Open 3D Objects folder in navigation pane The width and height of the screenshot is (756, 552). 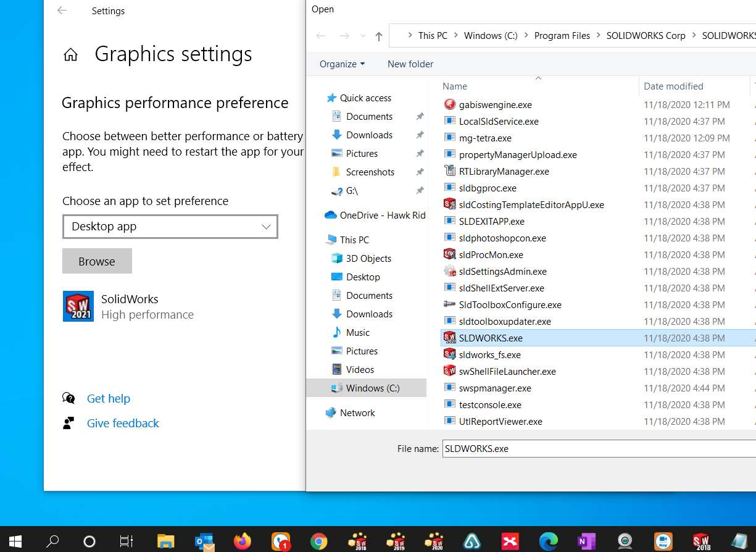(368, 259)
